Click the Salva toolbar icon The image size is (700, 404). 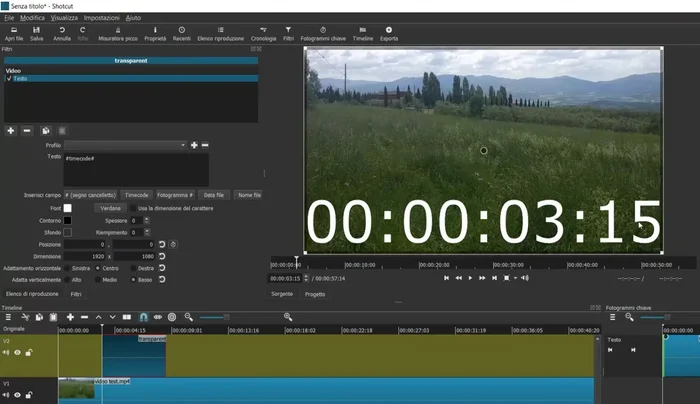37,33
